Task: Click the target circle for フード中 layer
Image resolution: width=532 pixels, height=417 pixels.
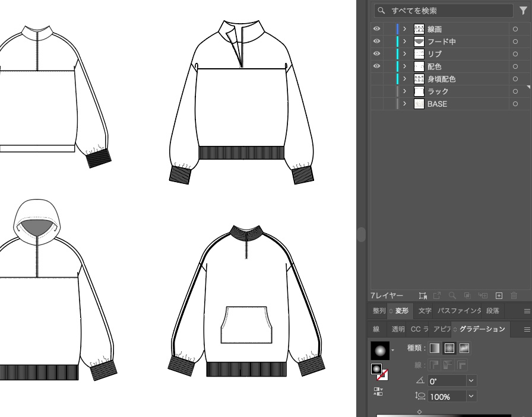Action: tap(515, 42)
